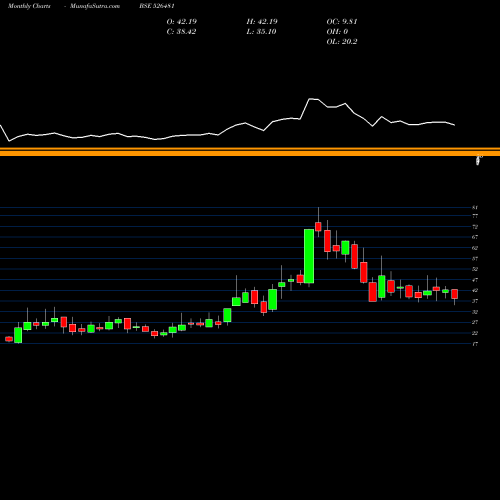Click the price axis label 22
Viewport: 500px width, 500px height.
pyautogui.click(x=475, y=333)
